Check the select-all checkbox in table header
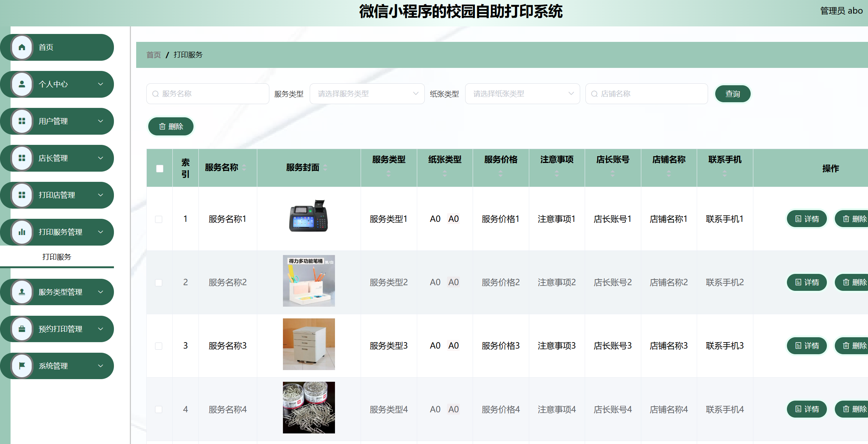The height and width of the screenshot is (444, 868). pos(159,168)
